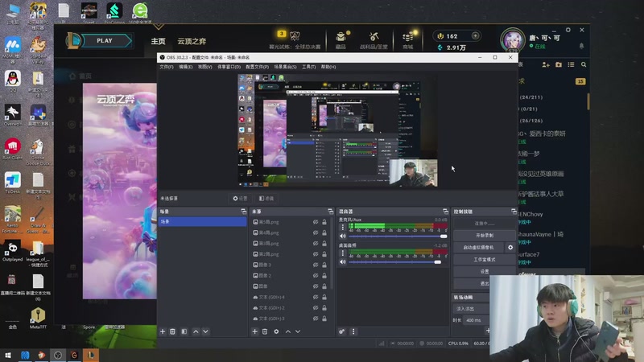Open advanced audio properties gear in the mixer footer

341,331
